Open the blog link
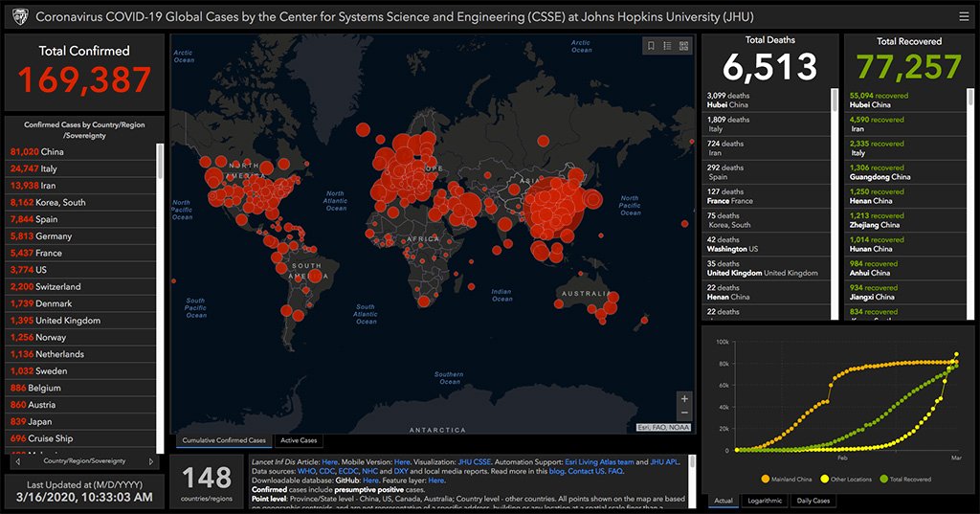This screenshot has height=514, width=980. [557, 472]
